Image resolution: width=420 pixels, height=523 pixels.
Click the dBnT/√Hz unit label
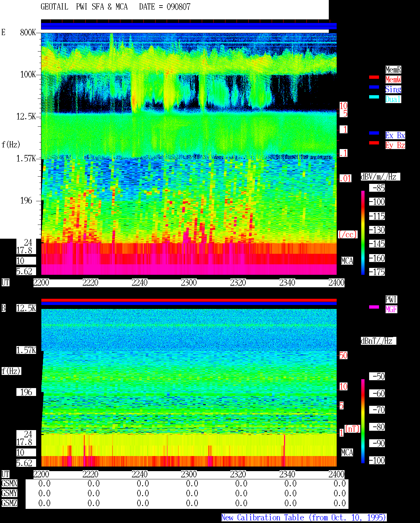(x=378, y=341)
